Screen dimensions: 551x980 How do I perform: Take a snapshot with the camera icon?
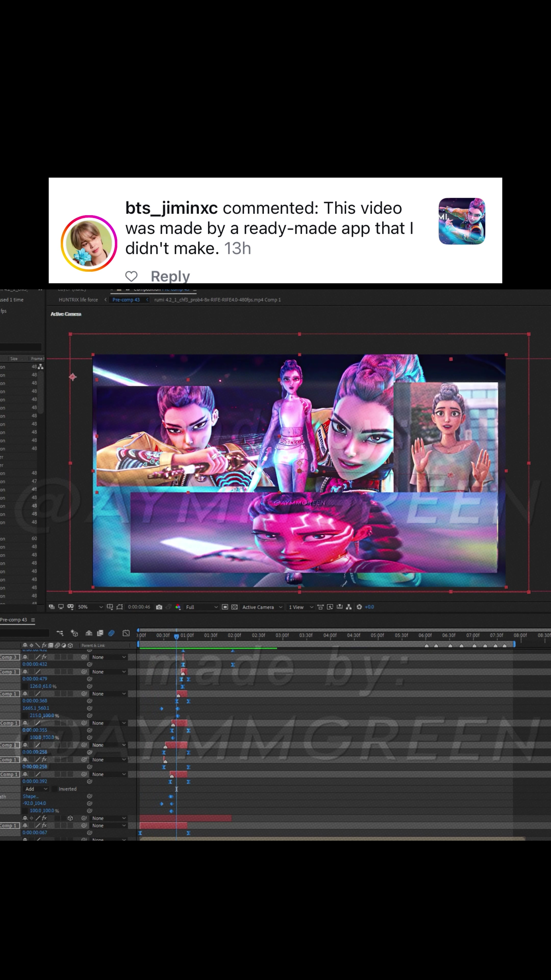159,607
